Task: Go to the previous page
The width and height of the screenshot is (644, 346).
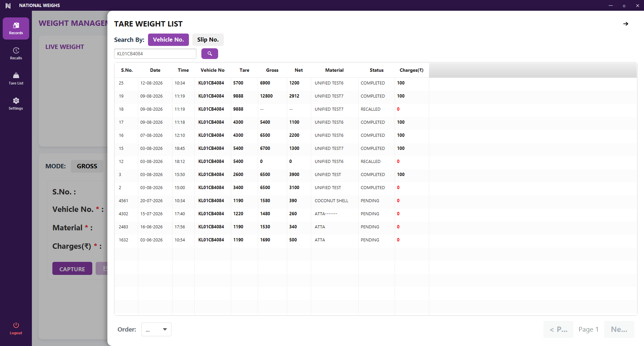Action: tap(558, 329)
